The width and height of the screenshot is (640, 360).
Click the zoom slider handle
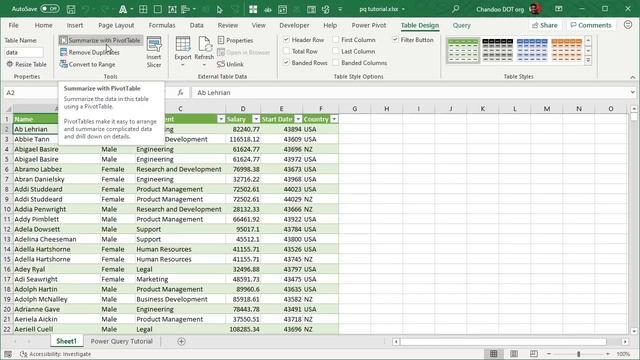pyautogui.click(x=578, y=354)
